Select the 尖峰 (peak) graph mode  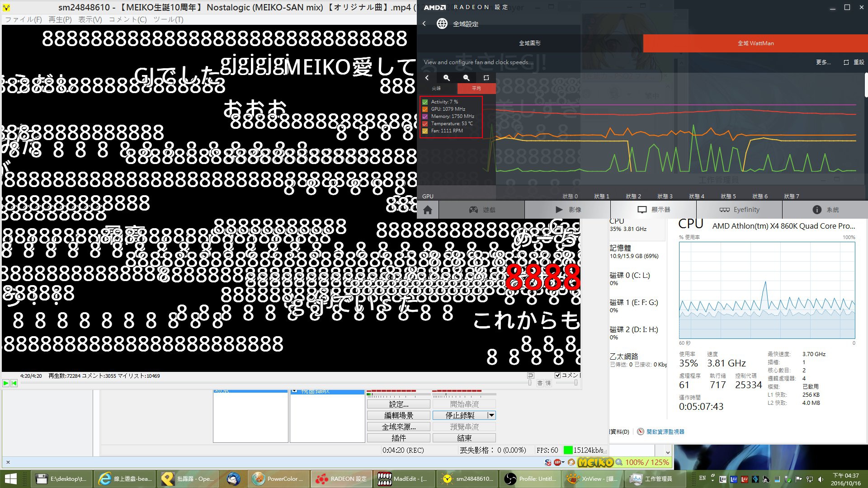click(x=436, y=88)
